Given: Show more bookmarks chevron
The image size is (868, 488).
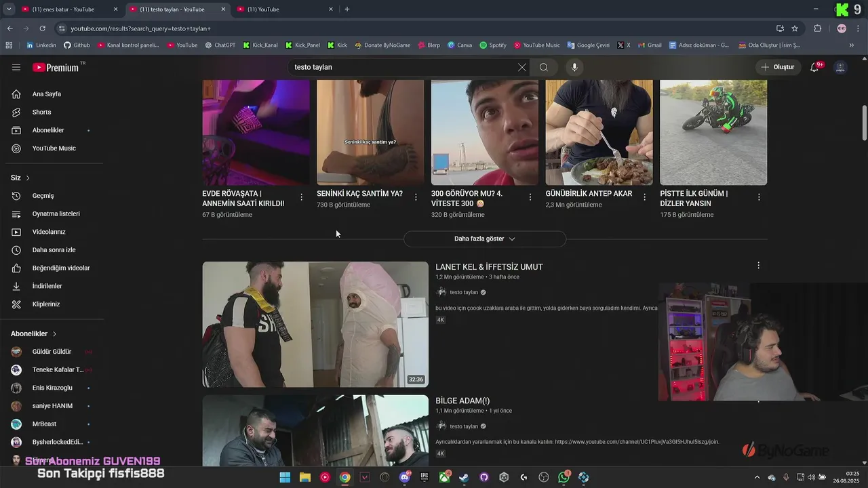Looking at the screenshot, I should tap(852, 45).
